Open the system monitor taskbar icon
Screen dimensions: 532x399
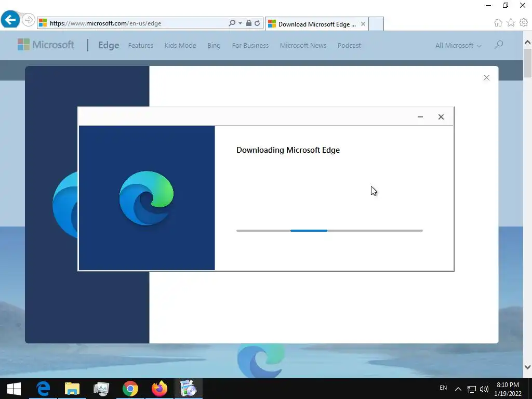[x=101, y=389]
